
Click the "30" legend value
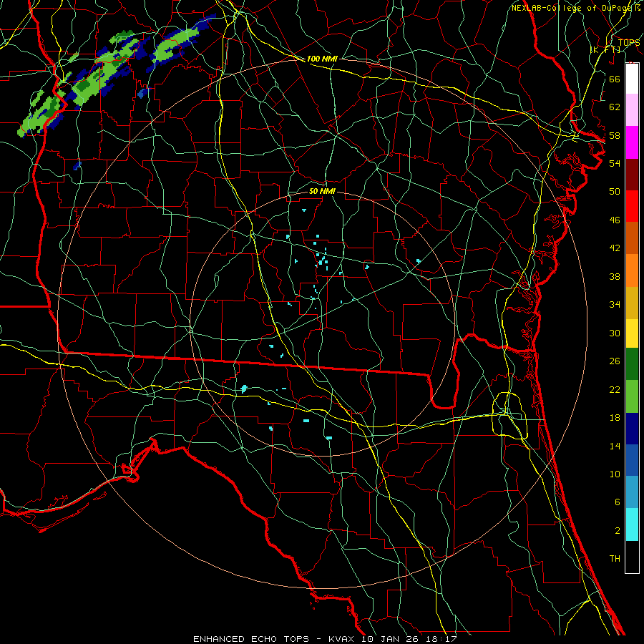coord(615,333)
